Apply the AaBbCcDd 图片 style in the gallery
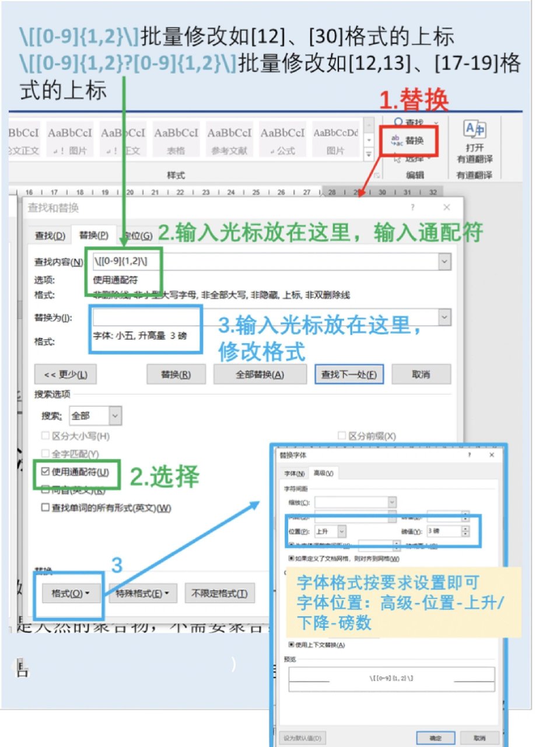Image resolution: width=560 pixels, height=747 pixels. point(335,139)
